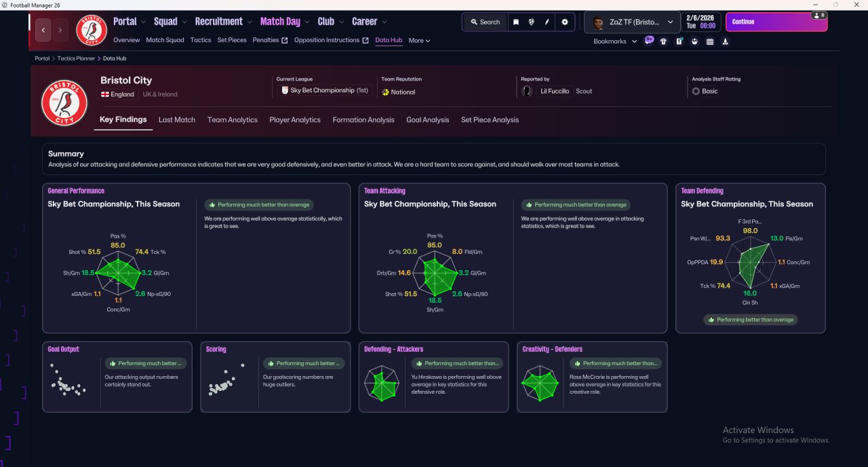
Task: Click the Search button
Action: (486, 22)
